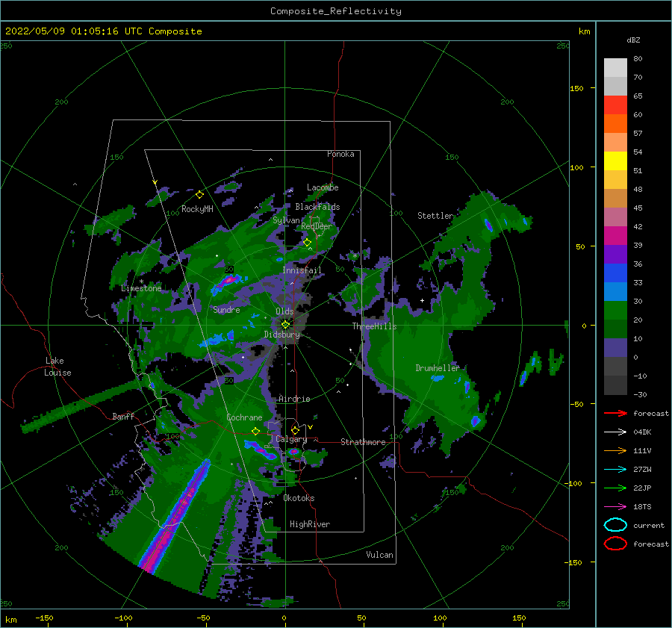Pick the yellow 54 dBZ swatch
Viewport: 672px width, 628px height.
[x=615, y=161]
